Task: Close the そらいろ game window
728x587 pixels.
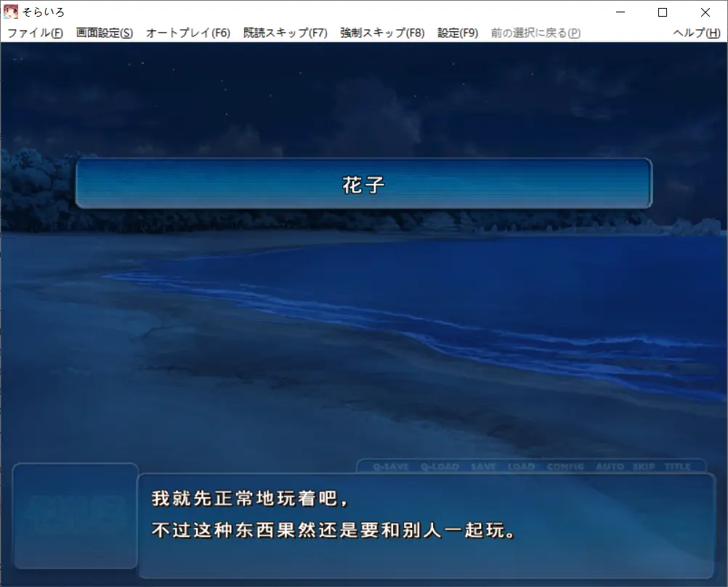Action: coord(705,12)
